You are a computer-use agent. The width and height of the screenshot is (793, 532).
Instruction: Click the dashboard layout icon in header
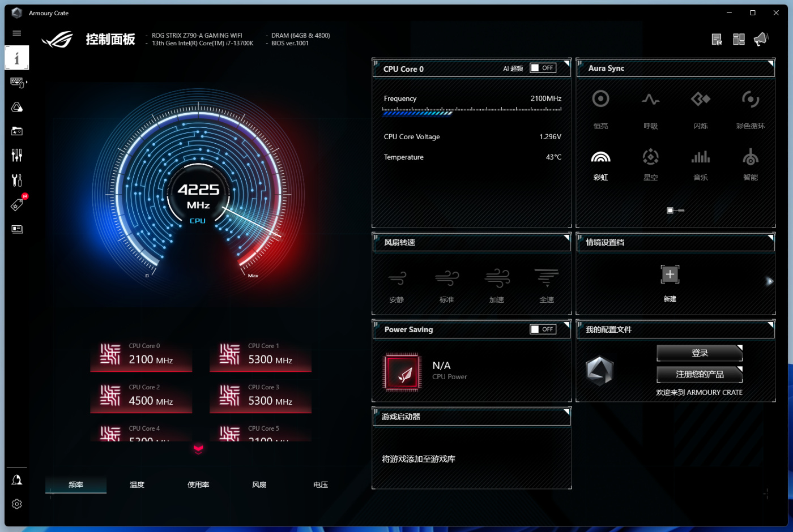pos(739,39)
